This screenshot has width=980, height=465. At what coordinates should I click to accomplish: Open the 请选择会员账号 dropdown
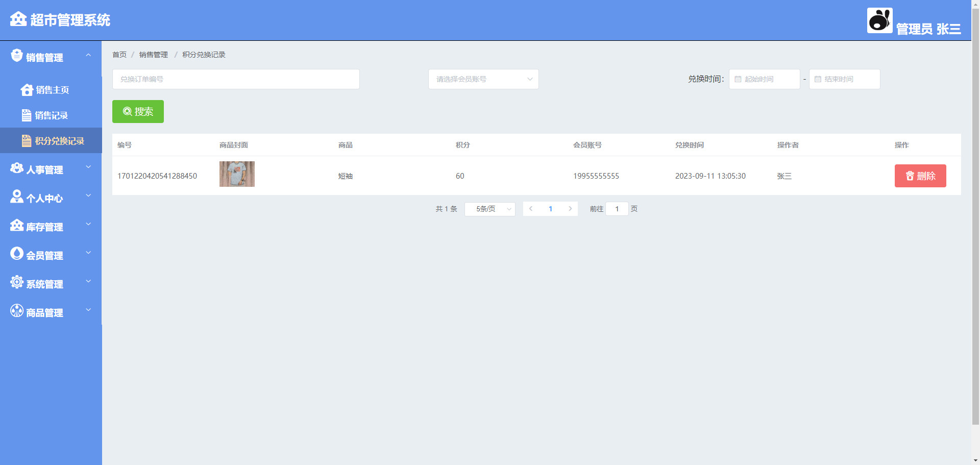(483, 79)
